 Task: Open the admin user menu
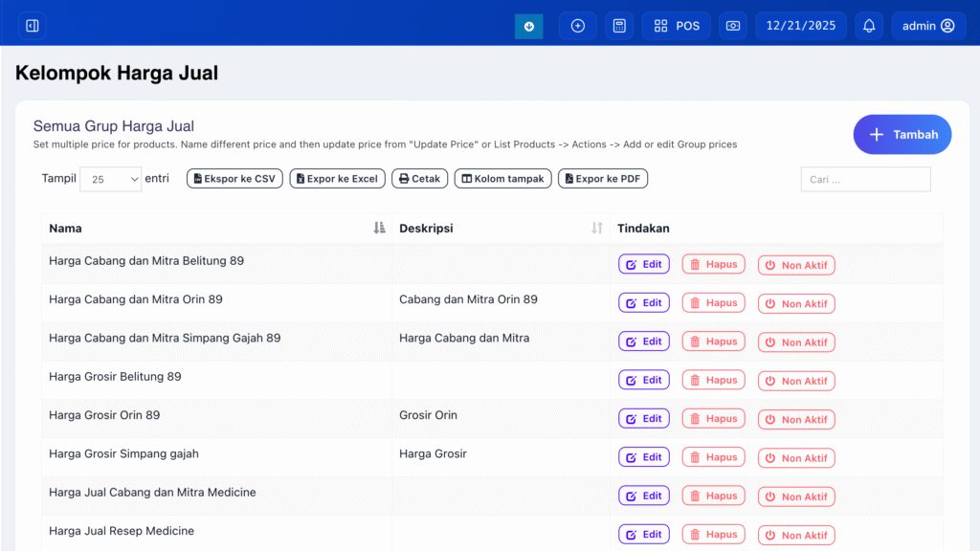(927, 26)
